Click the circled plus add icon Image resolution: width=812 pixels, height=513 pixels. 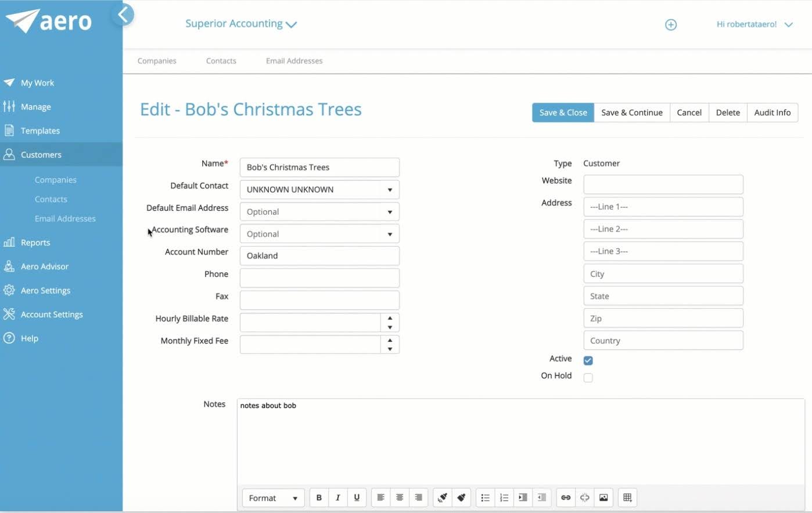(x=671, y=24)
